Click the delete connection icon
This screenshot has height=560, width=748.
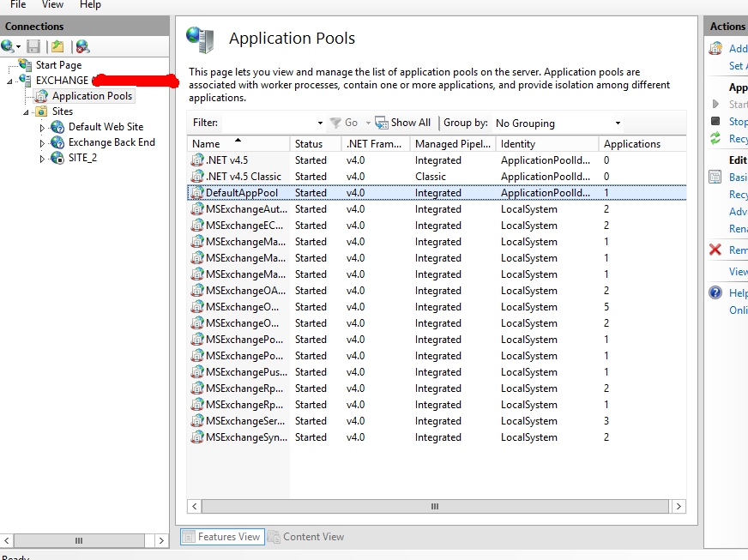[82, 46]
